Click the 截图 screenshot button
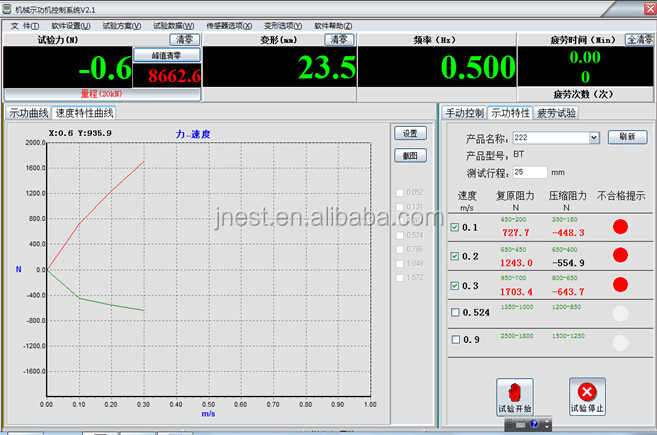657x435 pixels. tap(410, 155)
